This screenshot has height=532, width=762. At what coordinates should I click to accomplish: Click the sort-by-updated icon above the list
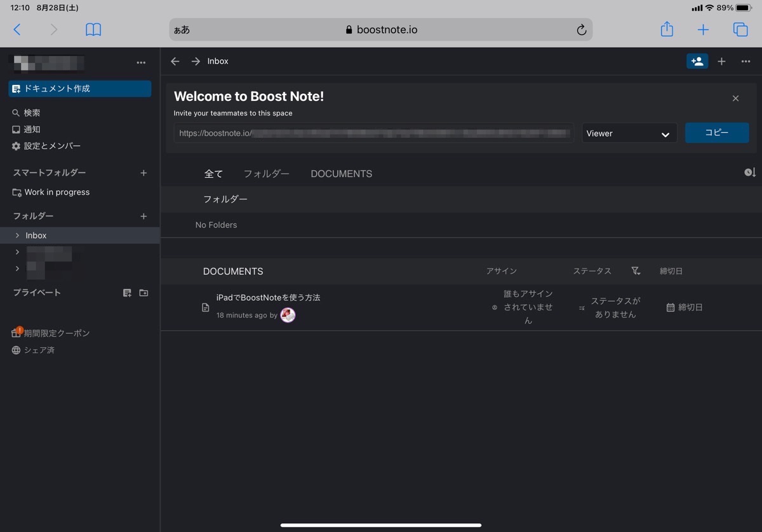749,171
